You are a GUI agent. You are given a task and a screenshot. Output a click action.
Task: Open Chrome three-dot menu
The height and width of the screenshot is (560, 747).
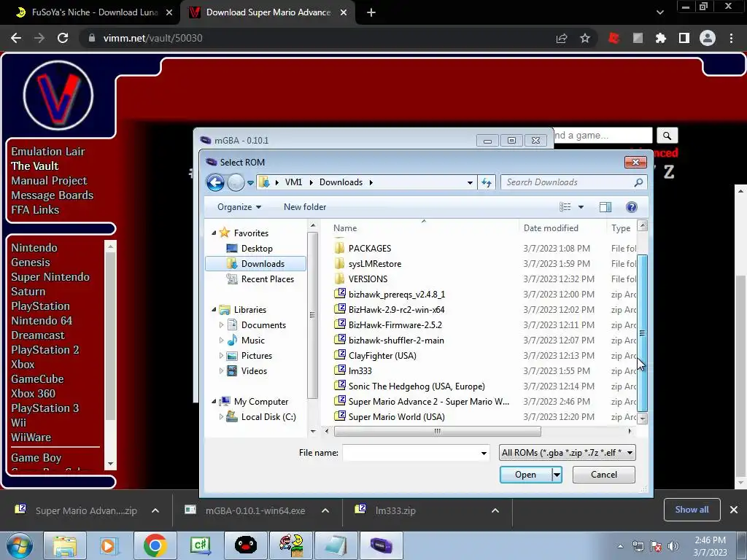[731, 38]
